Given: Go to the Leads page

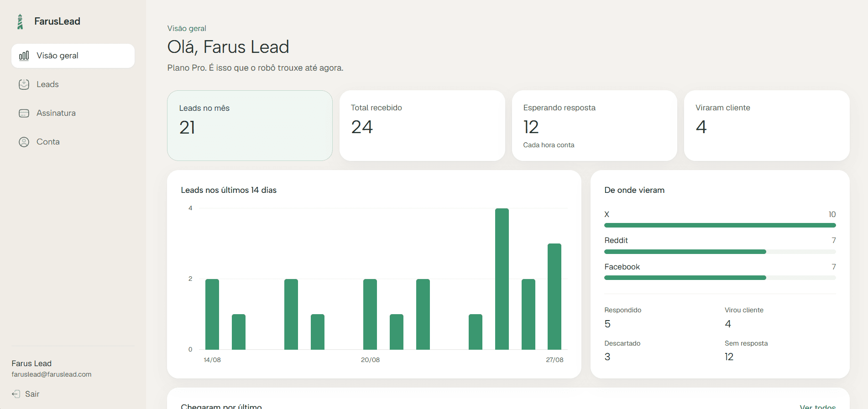Looking at the screenshot, I should tap(73, 84).
